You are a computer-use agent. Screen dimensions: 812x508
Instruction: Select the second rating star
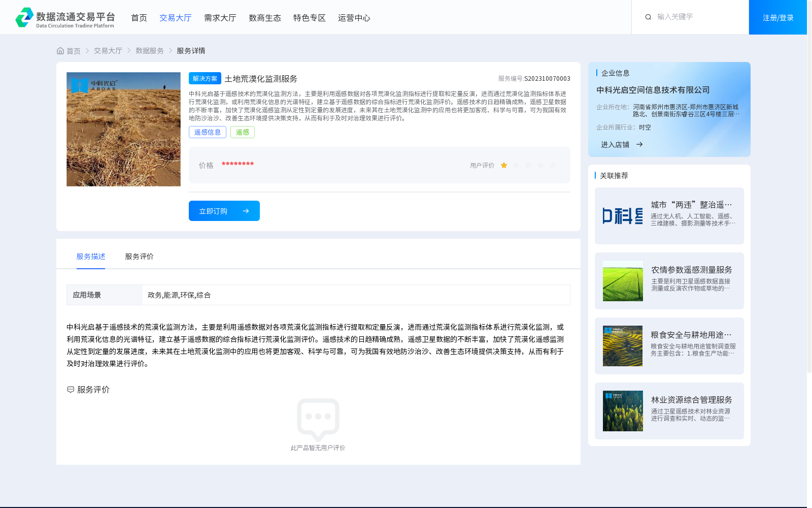[516, 165]
